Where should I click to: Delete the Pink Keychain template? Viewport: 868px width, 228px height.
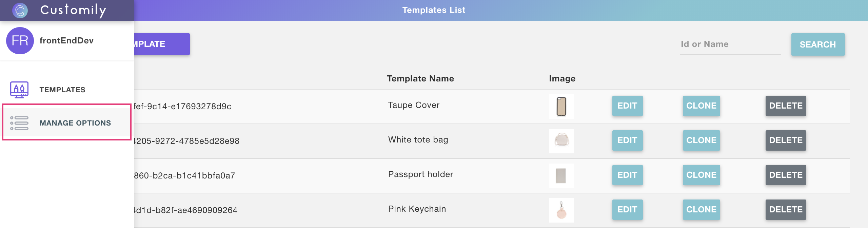[x=786, y=210]
